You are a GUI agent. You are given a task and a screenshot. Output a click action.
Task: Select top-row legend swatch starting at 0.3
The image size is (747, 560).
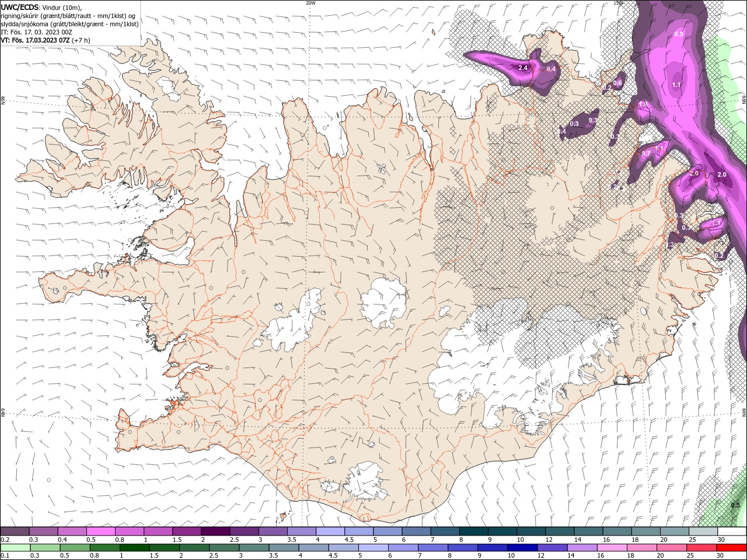click(x=43, y=531)
